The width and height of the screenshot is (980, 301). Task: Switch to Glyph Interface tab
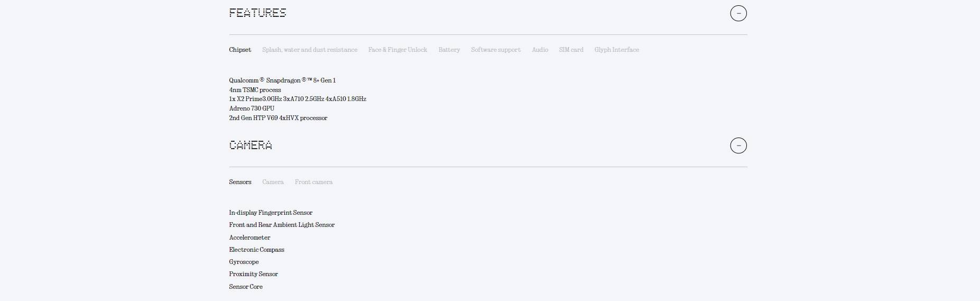616,50
